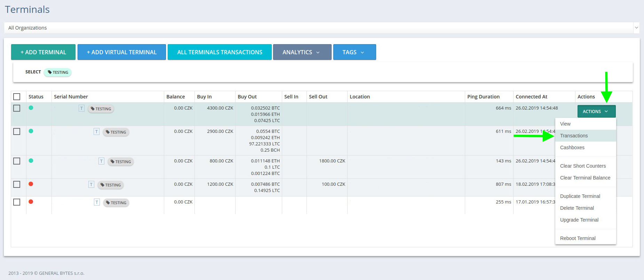This screenshot has height=280, width=644.
Task: Click the Ping Duration column header
Action: pos(483,97)
